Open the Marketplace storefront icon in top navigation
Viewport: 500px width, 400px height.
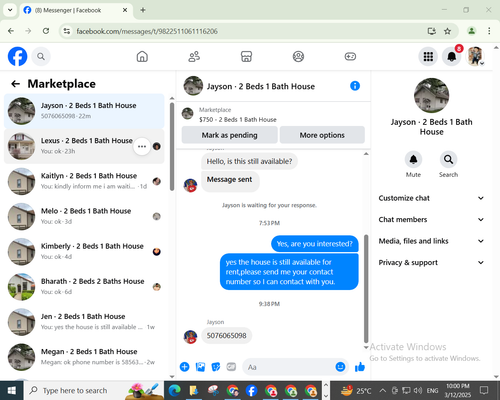click(246, 56)
